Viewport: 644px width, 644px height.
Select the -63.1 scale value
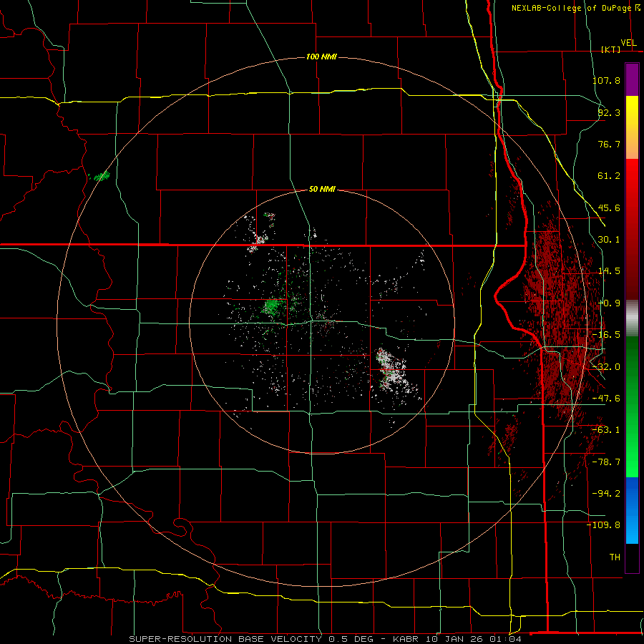(x=606, y=430)
